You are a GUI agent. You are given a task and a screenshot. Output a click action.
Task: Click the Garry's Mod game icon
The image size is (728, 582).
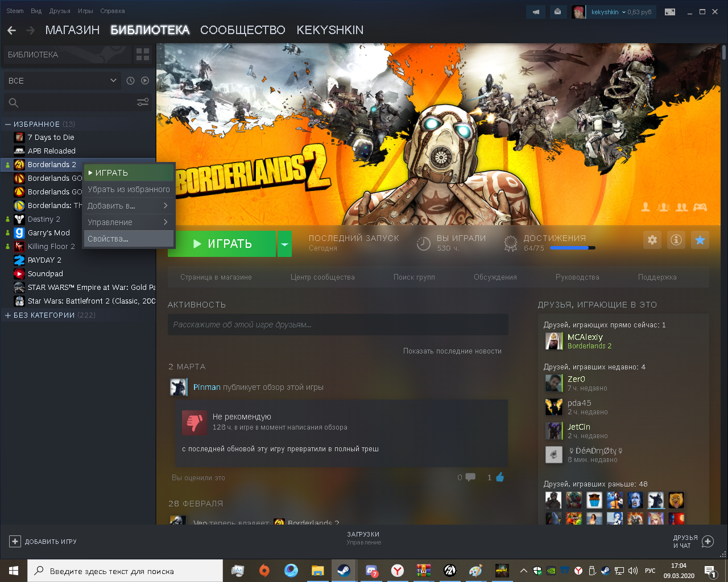tap(19, 233)
